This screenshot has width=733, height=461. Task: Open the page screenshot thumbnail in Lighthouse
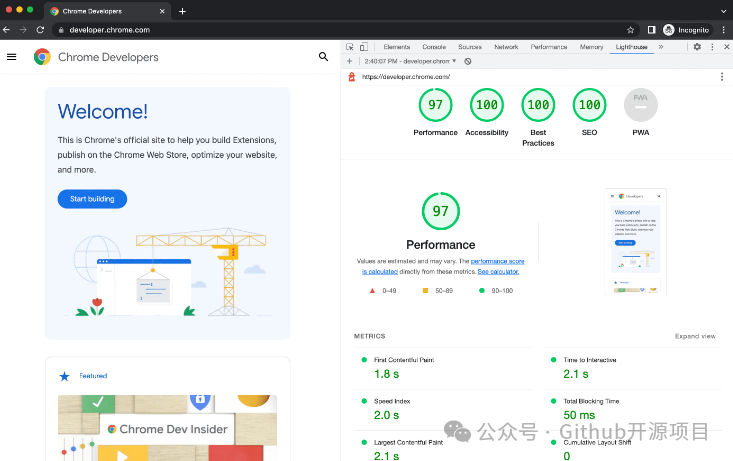pos(635,241)
